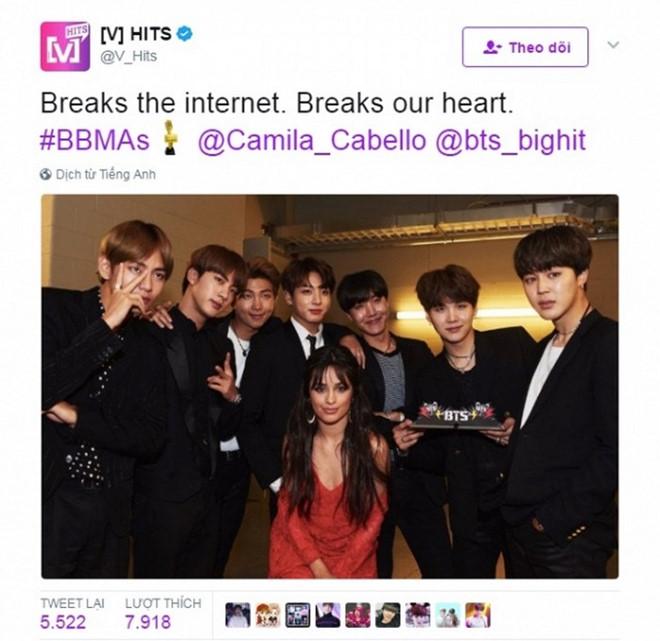Open second liker avatar in row
This screenshot has height=641, width=660.
click(268, 615)
